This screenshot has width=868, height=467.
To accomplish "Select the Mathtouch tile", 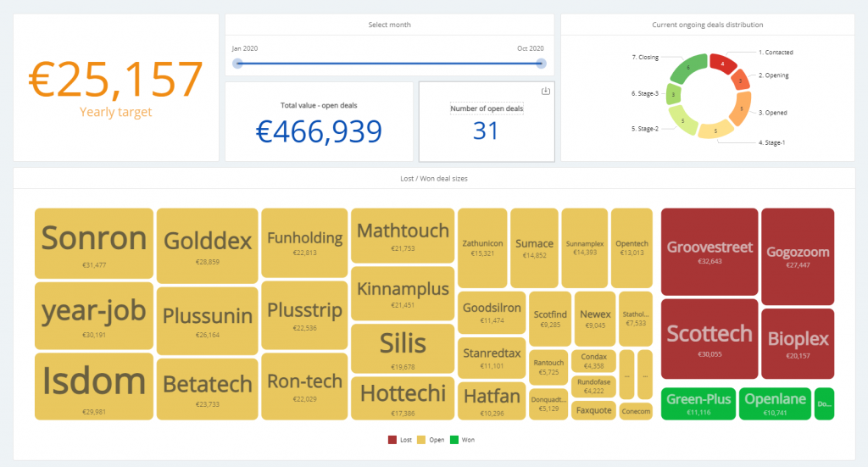I will click(403, 236).
